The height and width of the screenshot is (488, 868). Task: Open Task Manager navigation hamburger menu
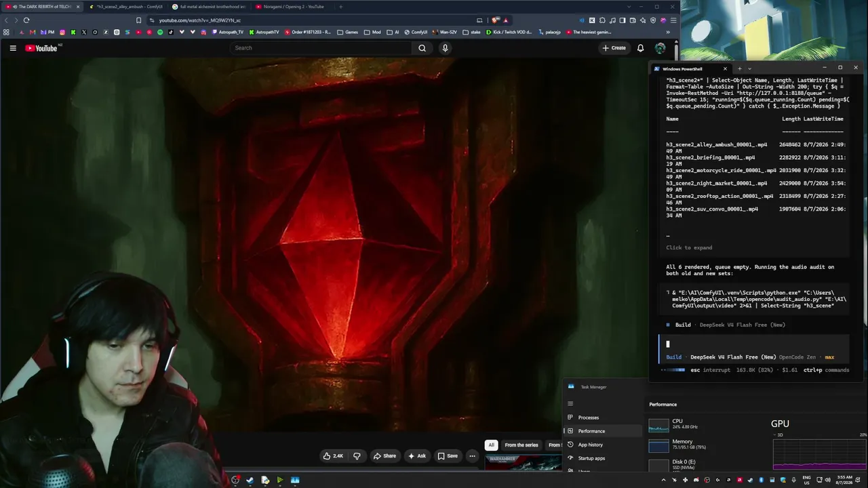(x=570, y=404)
